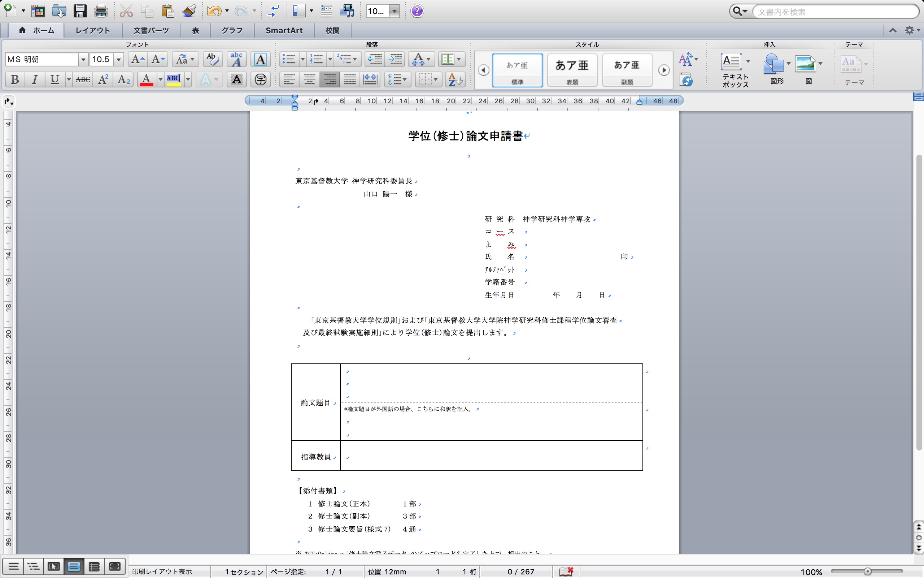
Task: Open font size 10.5 dropdown
Action: (x=119, y=59)
